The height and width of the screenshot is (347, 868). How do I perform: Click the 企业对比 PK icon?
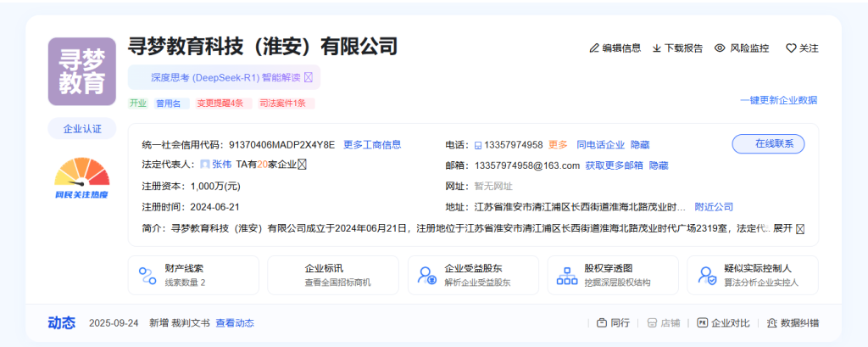pyautogui.click(x=703, y=323)
